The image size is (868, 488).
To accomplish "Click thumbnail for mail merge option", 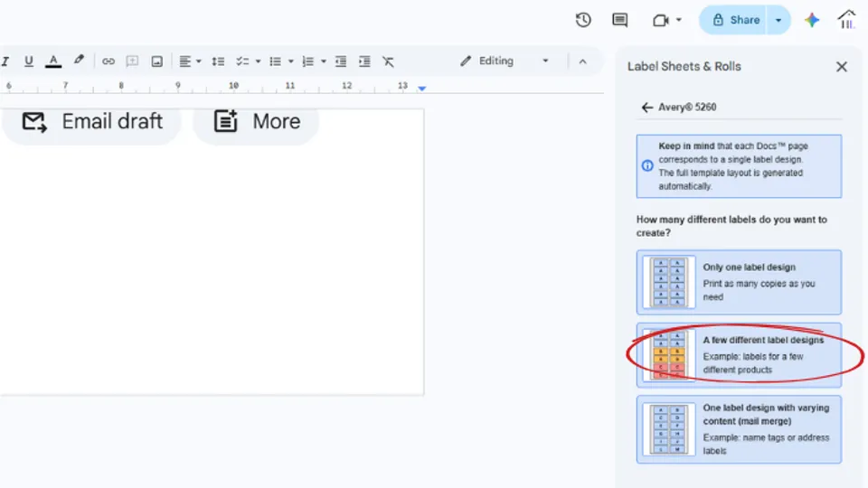I will click(x=669, y=429).
